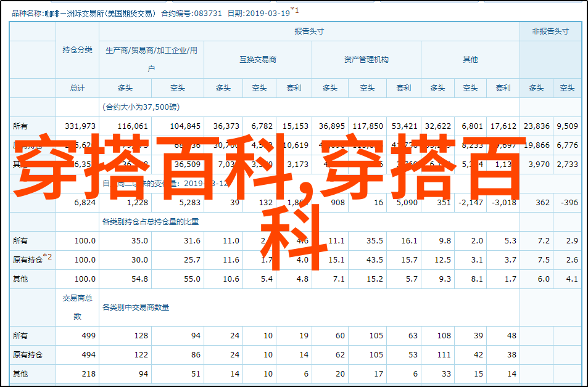This screenshot has width=588, height=387.
Task: Click the contract size note (合约大小为37,500磅)
Action: tap(141, 107)
